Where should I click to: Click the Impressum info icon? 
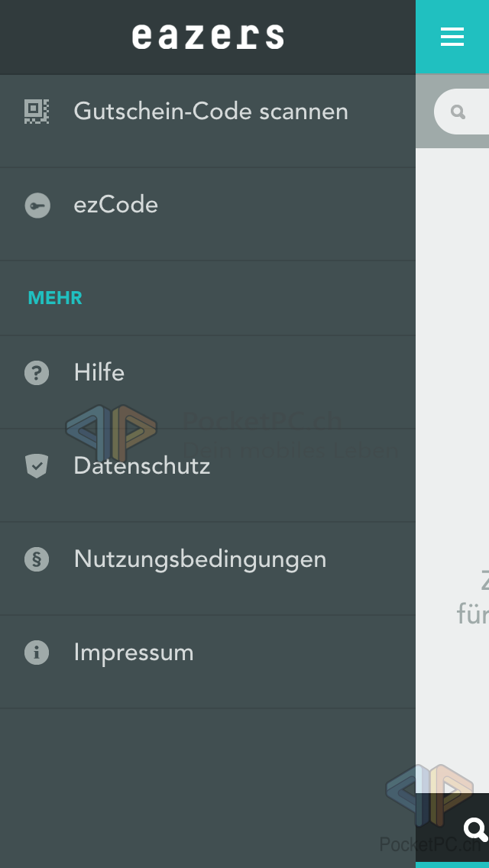37,653
